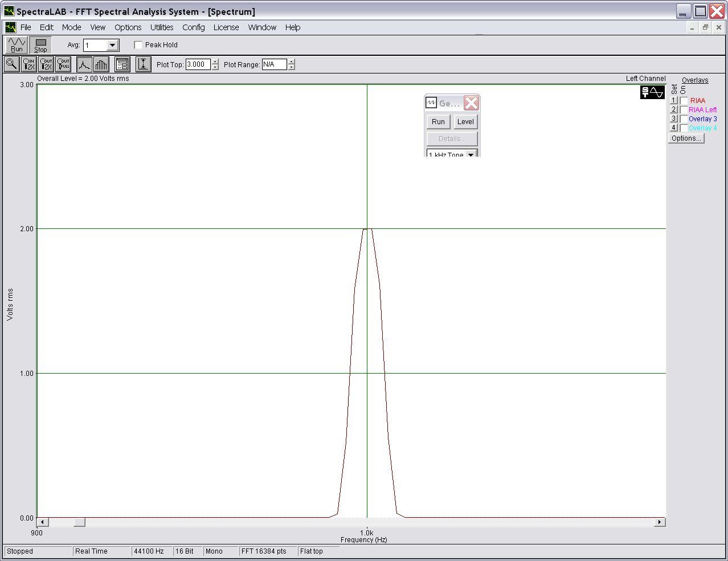Close the signal generator floating window
The width and height of the screenshot is (728, 561).
471,103
